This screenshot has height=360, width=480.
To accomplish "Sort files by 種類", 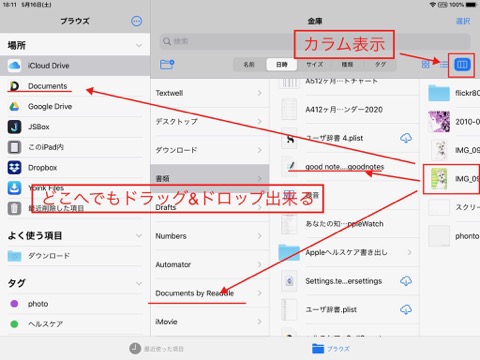I will pyautogui.click(x=347, y=64).
